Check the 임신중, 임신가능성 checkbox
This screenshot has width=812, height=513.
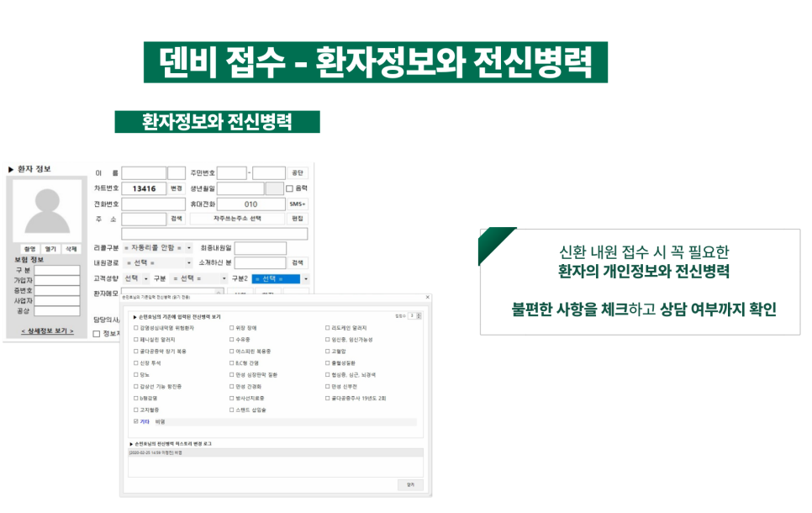click(x=327, y=339)
